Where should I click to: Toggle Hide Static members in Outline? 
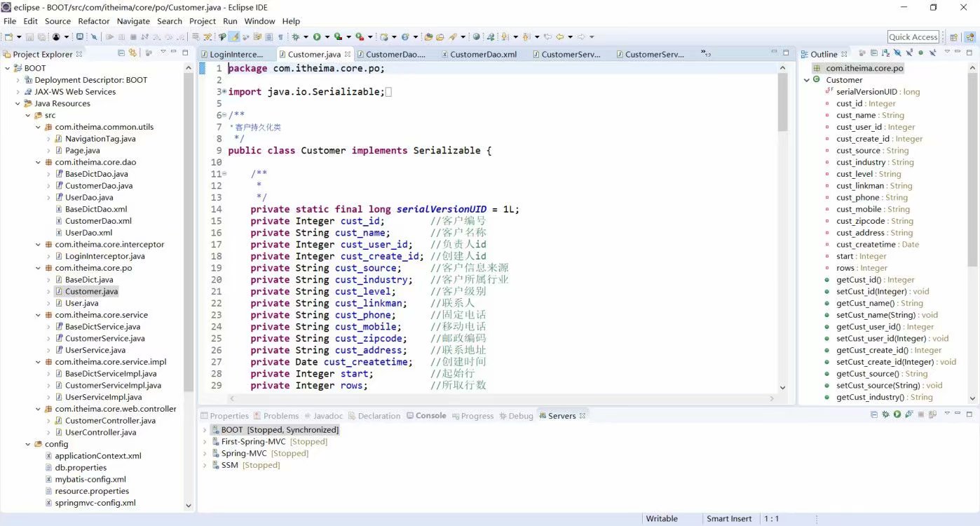(909, 53)
